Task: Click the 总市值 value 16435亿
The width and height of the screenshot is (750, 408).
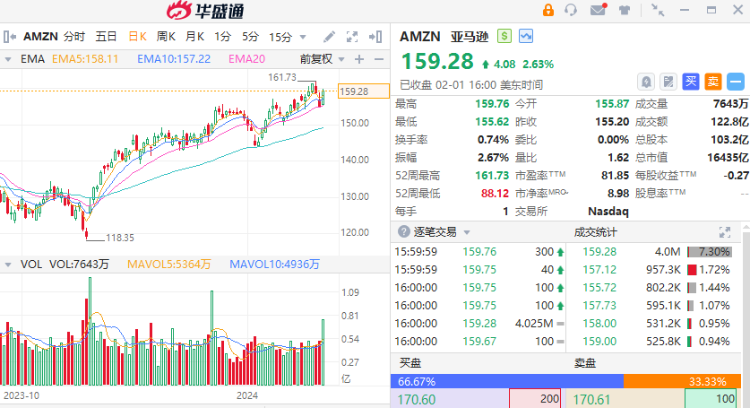Action: pyautogui.click(x=728, y=157)
